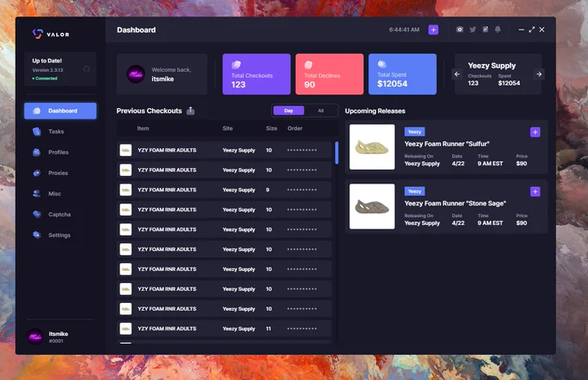Click the Twitter bird icon in header
The height and width of the screenshot is (380, 588).
pyautogui.click(x=473, y=29)
